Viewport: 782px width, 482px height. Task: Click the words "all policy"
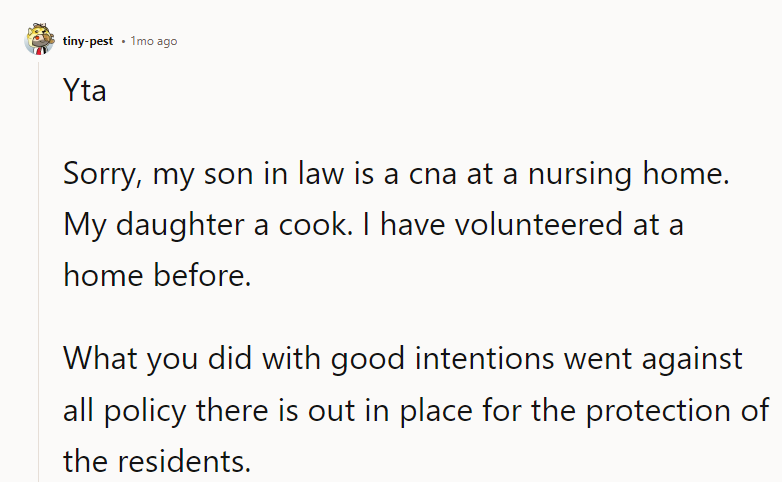pos(133,409)
